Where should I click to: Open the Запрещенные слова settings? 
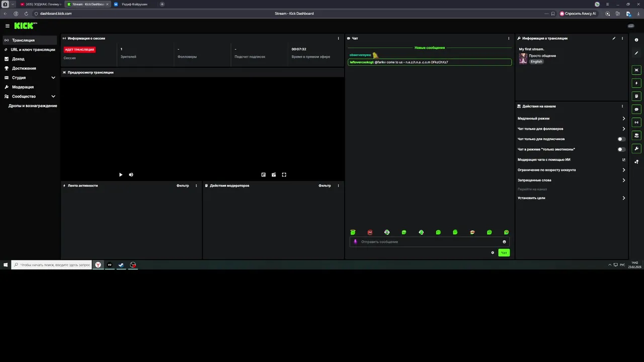(x=572, y=180)
